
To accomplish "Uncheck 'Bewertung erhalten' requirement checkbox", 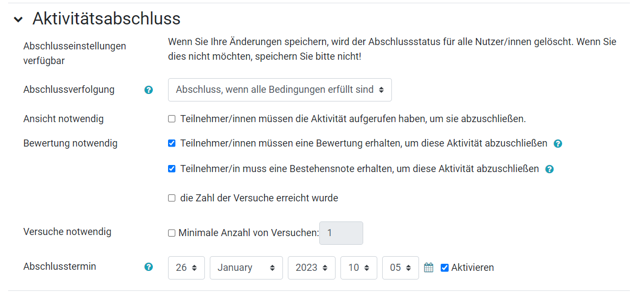I will pyautogui.click(x=172, y=143).
